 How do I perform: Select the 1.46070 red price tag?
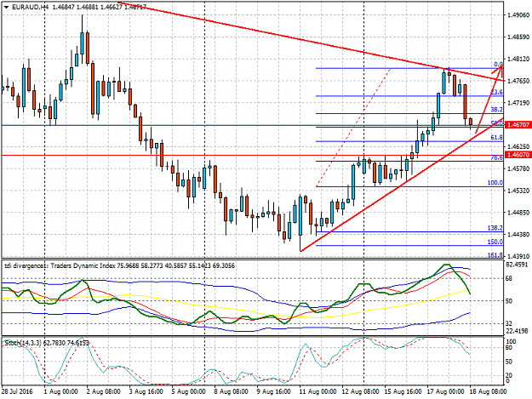click(518, 155)
